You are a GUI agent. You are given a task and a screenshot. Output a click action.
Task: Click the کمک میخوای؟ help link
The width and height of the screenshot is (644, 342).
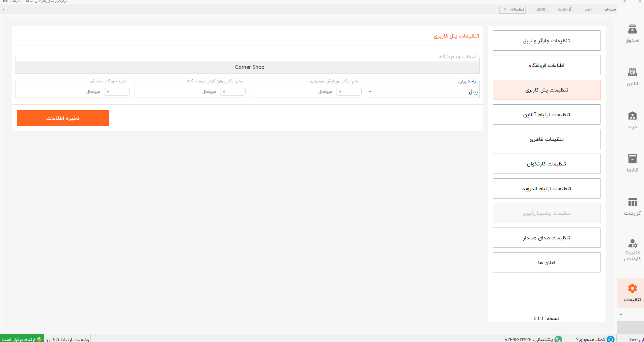pyautogui.click(x=590, y=339)
